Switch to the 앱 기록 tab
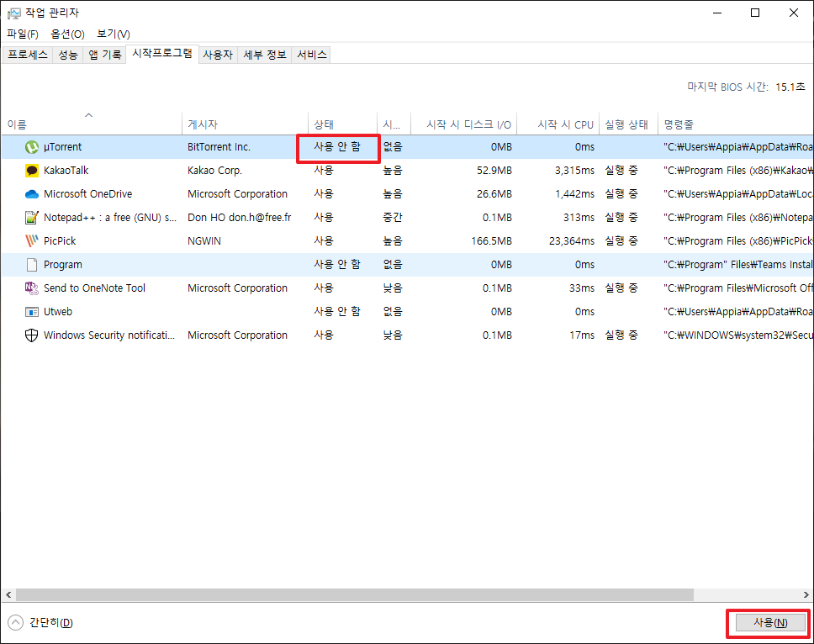The image size is (814, 644). tap(105, 55)
